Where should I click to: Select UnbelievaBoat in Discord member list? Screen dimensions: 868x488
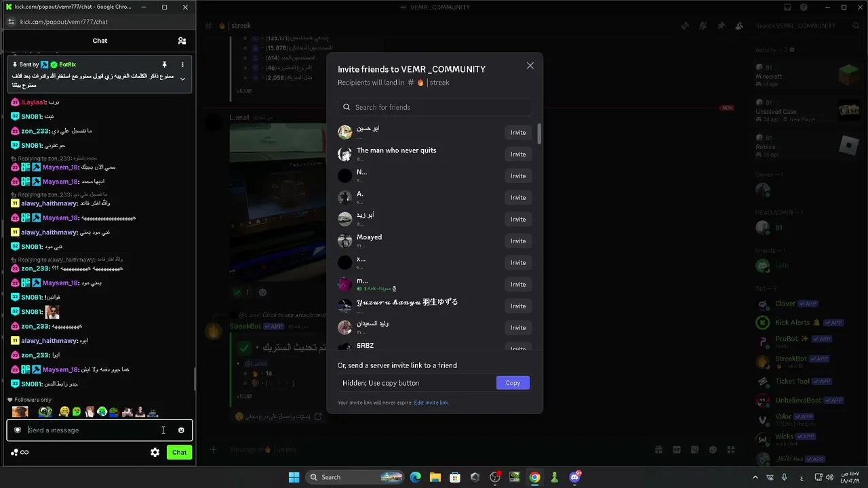coord(808,400)
